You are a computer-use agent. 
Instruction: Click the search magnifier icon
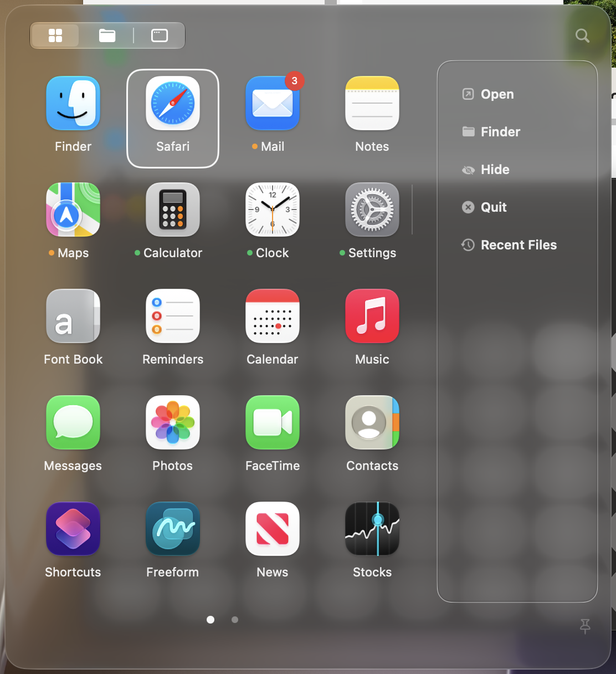click(x=582, y=35)
